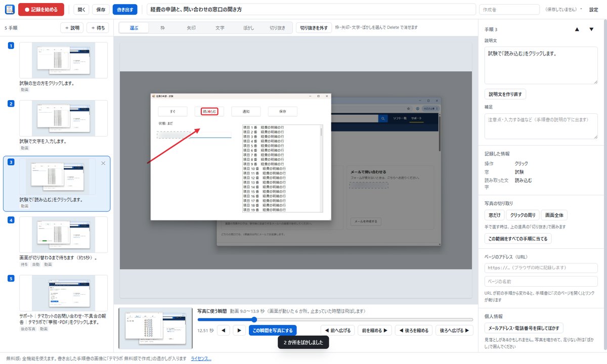The image size is (607, 364).
Task: Select the 選ぶ tool tab
Action: pos(135,28)
